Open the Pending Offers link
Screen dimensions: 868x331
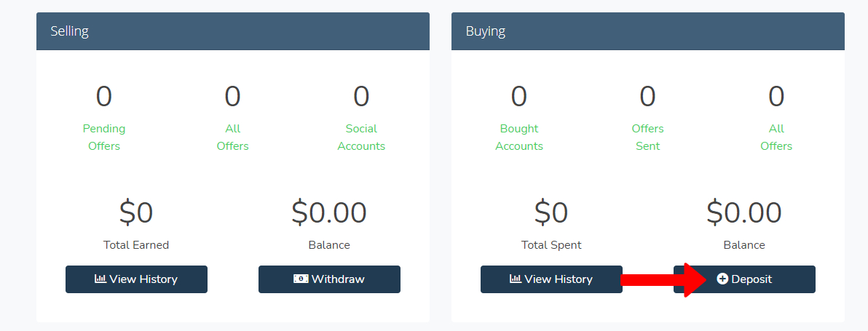tap(104, 137)
